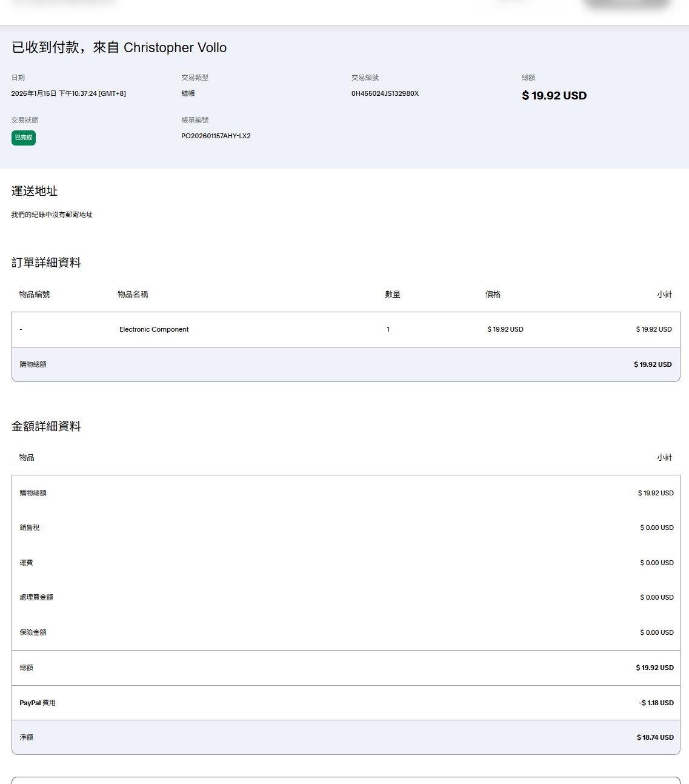Image resolution: width=689 pixels, height=784 pixels.
Task: Click the 金額詳細資料 section heading
Action: click(46, 426)
